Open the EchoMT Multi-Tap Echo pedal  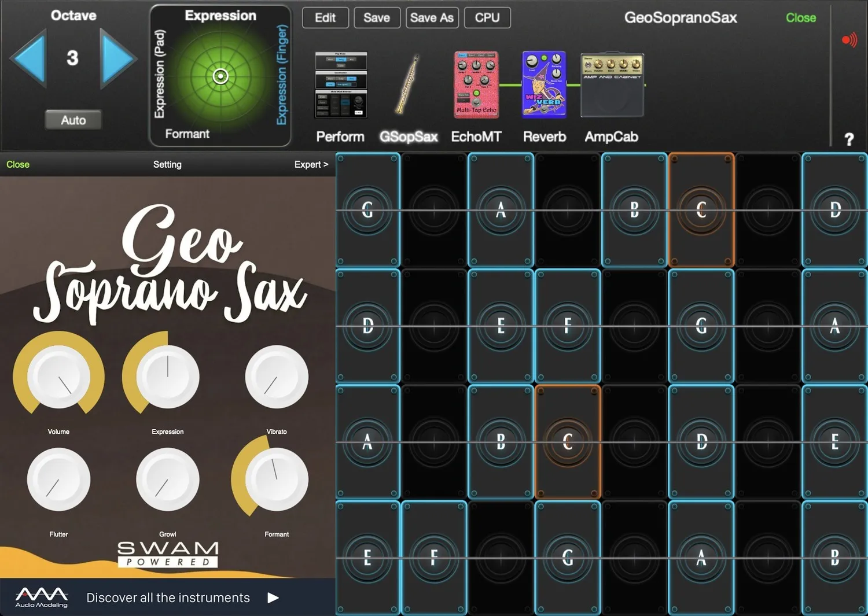click(x=476, y=85)
